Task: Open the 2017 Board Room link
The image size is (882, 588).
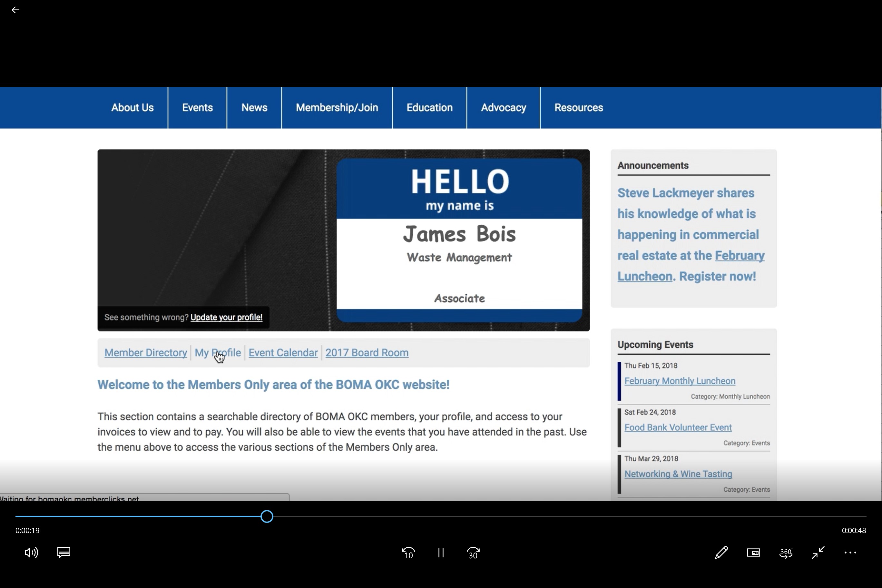Action: [x=367, y=352]
